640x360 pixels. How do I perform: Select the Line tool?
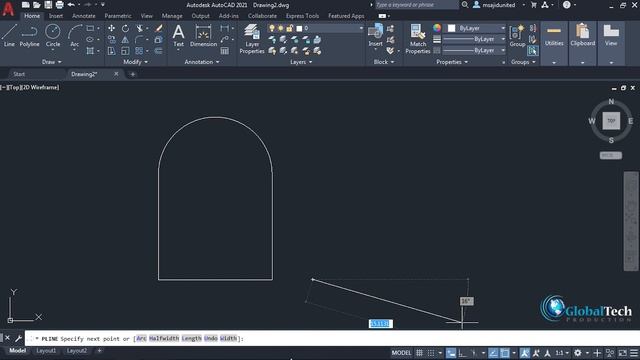(x=9, y=35)
